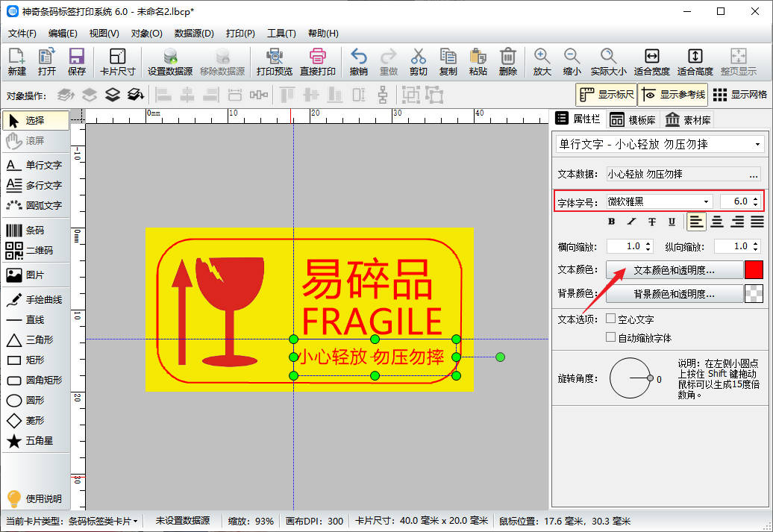
Task: Undo with the 撤销 icon
Action: [358, 62]
